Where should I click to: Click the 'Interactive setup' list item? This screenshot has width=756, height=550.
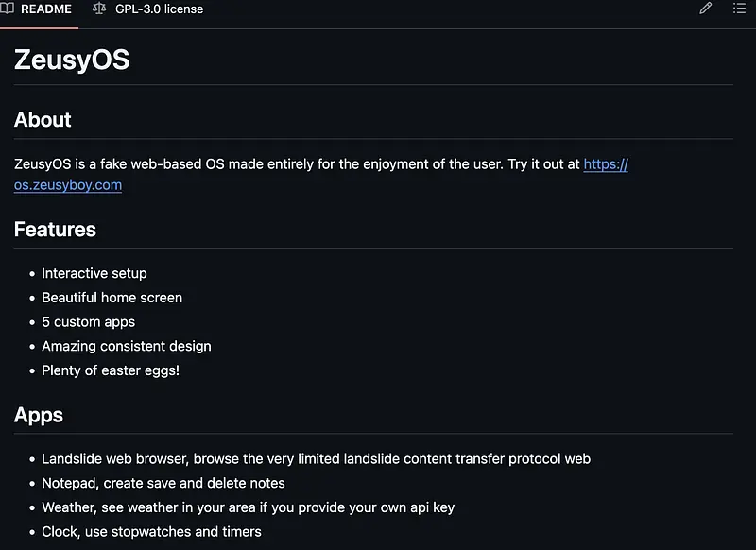pos(94,273)
